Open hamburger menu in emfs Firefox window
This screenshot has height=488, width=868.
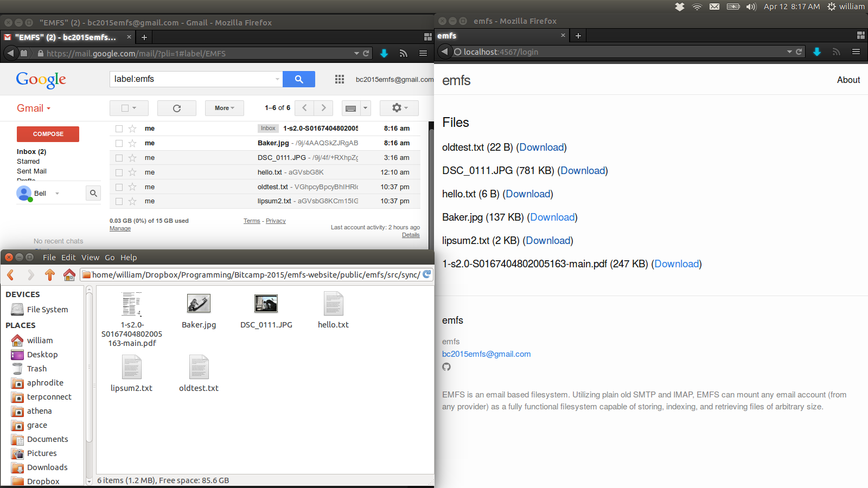(x=856, y=52)
